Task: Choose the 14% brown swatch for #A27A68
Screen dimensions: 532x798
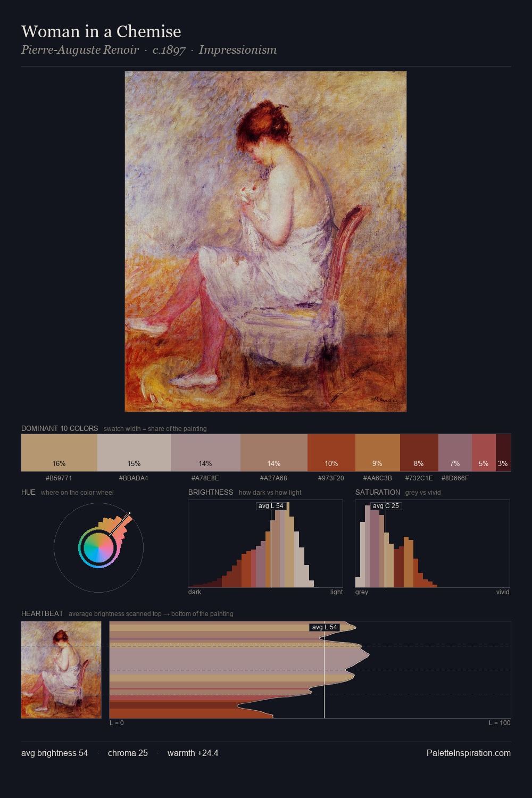Action: pyautogui.click(x=274, y=453)
